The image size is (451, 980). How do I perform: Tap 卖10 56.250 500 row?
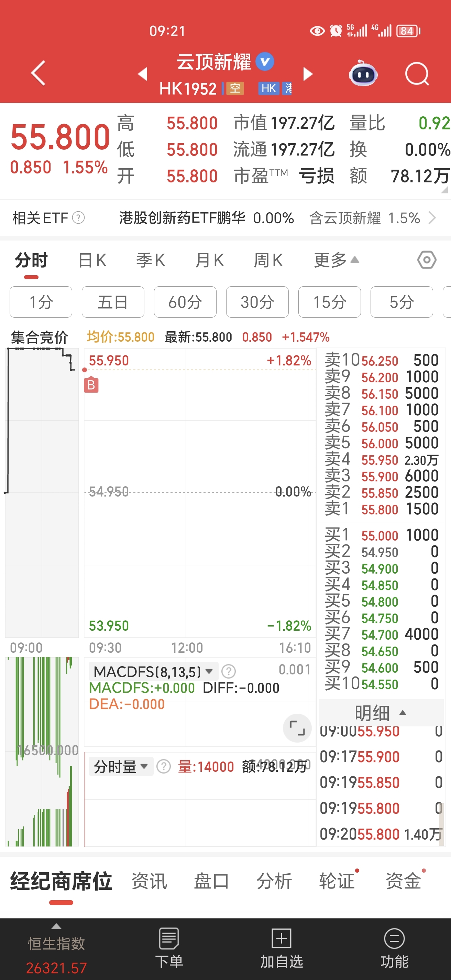(381, 360)
